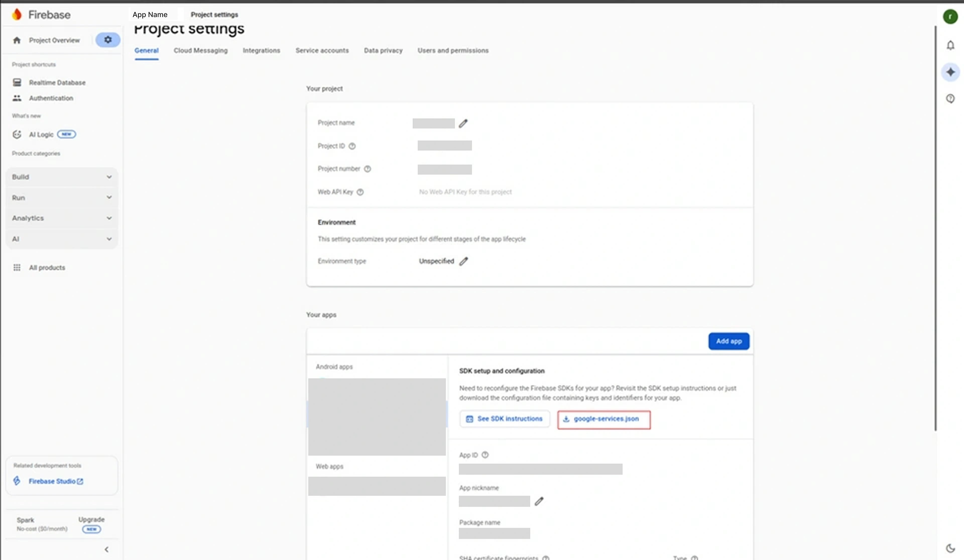This screenshot has height=560, width=964.
Task: Switch to the General tab
Action: (x=147, y=50)
